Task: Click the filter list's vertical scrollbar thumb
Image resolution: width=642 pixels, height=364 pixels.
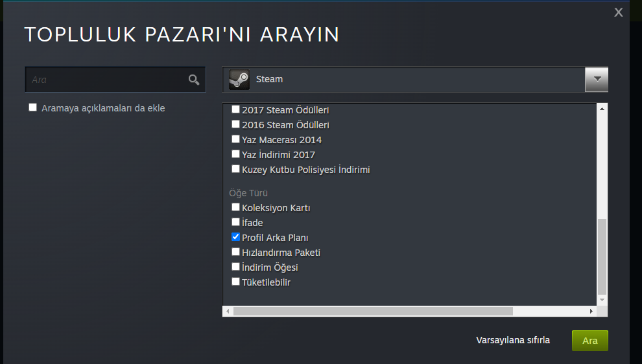Action: (602, 257)
